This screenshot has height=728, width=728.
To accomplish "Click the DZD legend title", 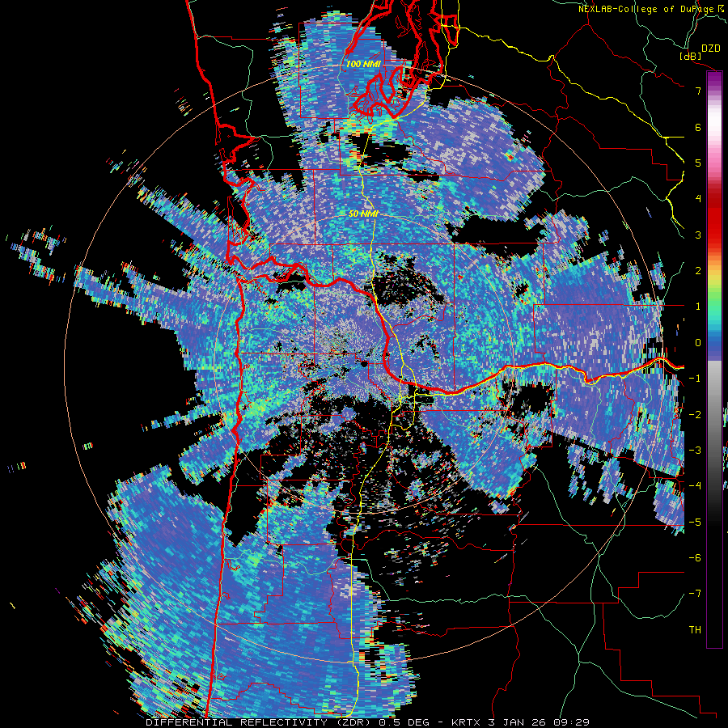I will [711, 49].
